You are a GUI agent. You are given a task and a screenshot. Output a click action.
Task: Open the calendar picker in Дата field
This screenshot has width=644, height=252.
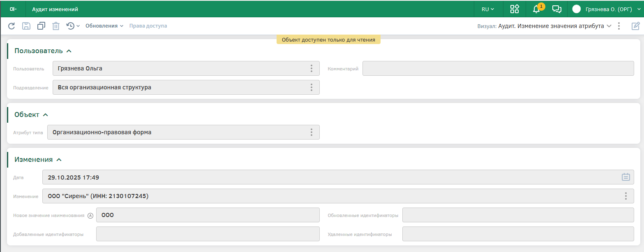[x=626, y=177]
